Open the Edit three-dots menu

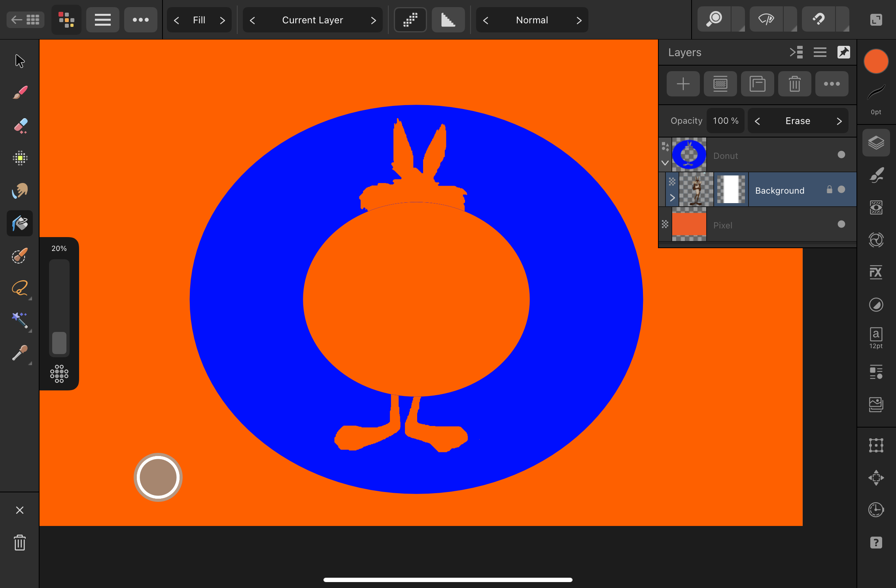click(141, 20)
